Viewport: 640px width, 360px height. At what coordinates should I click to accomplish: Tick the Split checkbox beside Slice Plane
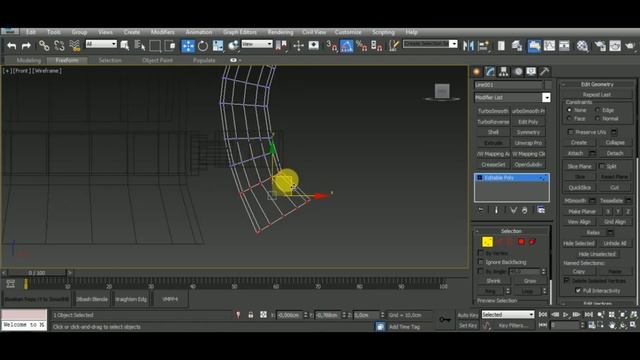(602, 166)
